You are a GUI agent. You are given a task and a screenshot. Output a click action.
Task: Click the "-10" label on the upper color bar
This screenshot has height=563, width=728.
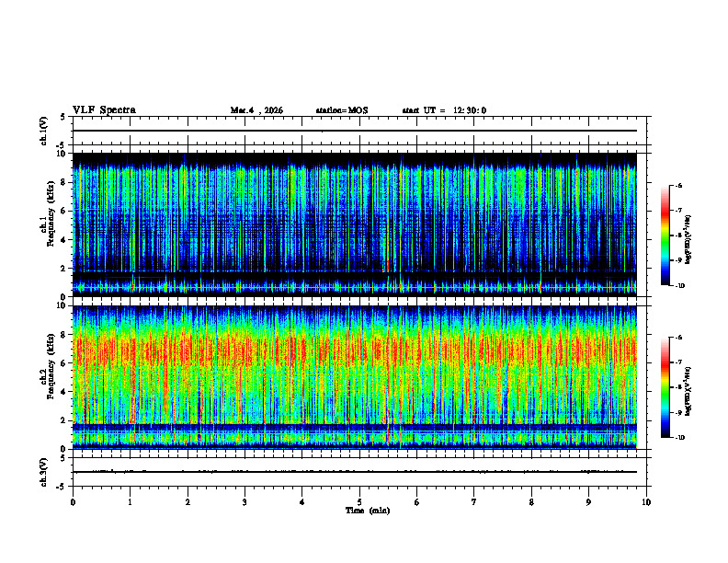pyautogui.click(x=679, y=286)
